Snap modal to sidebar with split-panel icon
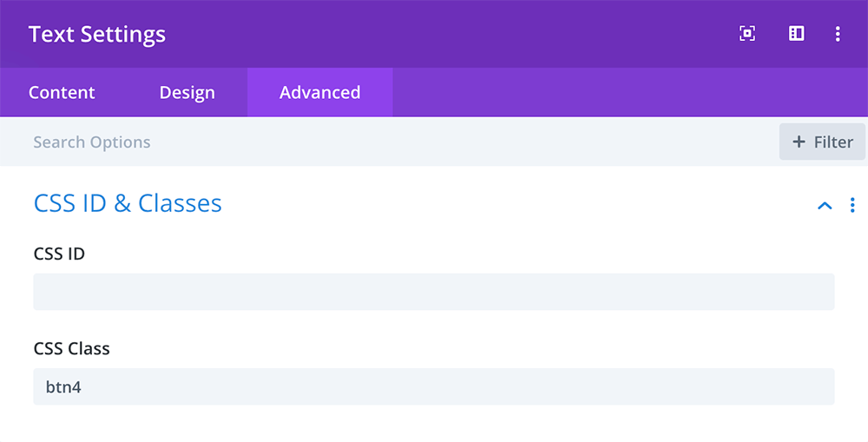Image resolution: width=868 pixels, height=442 pixels. (x=796, y=34)
